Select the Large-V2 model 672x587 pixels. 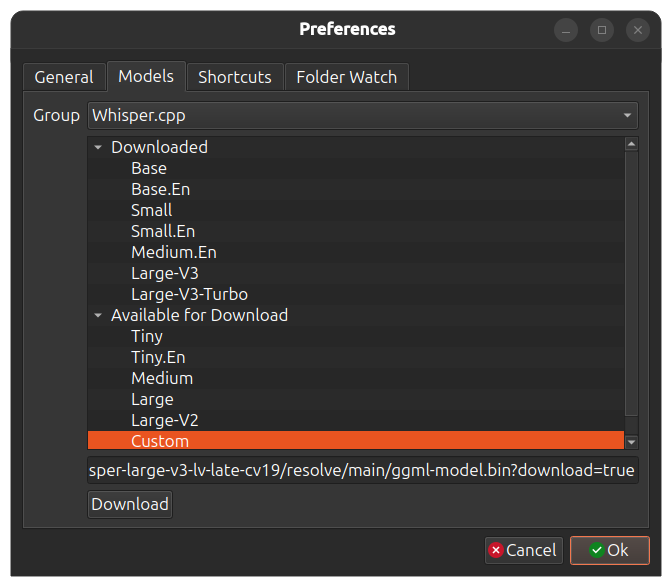coord(164,420)
